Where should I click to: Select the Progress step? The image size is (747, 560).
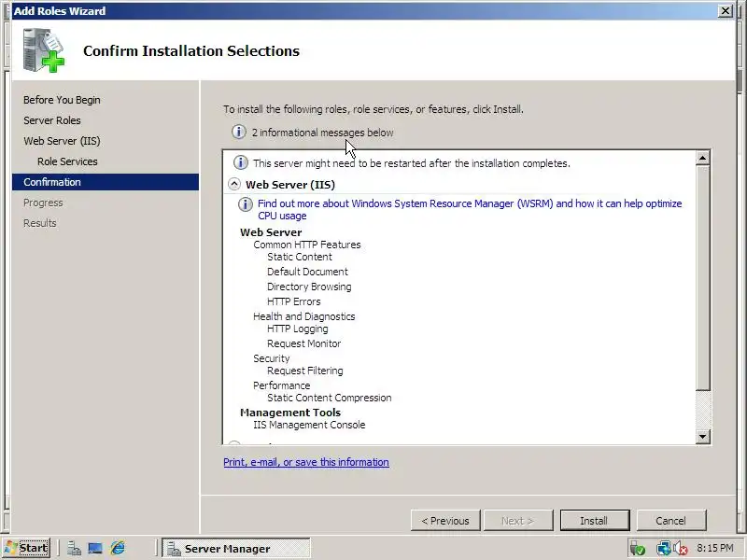[x=43, y=203]
